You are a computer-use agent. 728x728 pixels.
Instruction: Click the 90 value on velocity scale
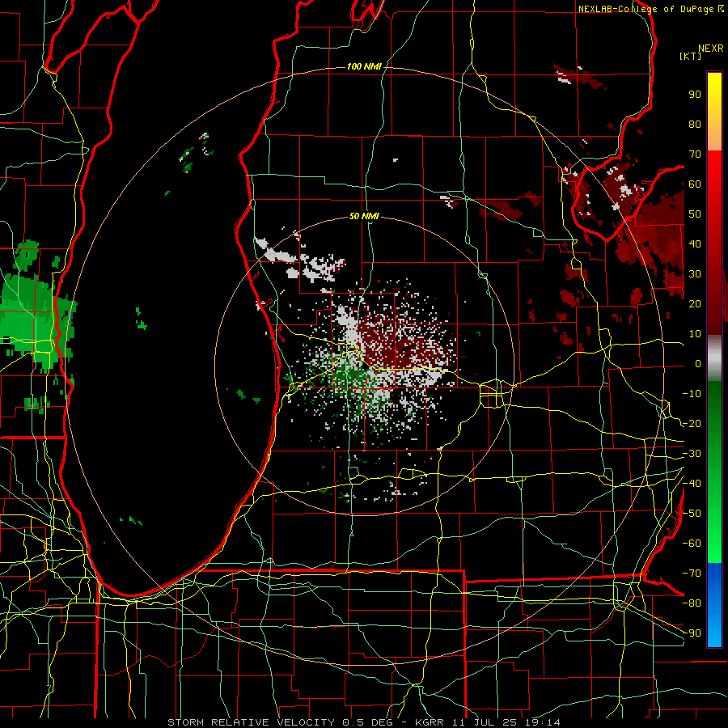(695, 95)
